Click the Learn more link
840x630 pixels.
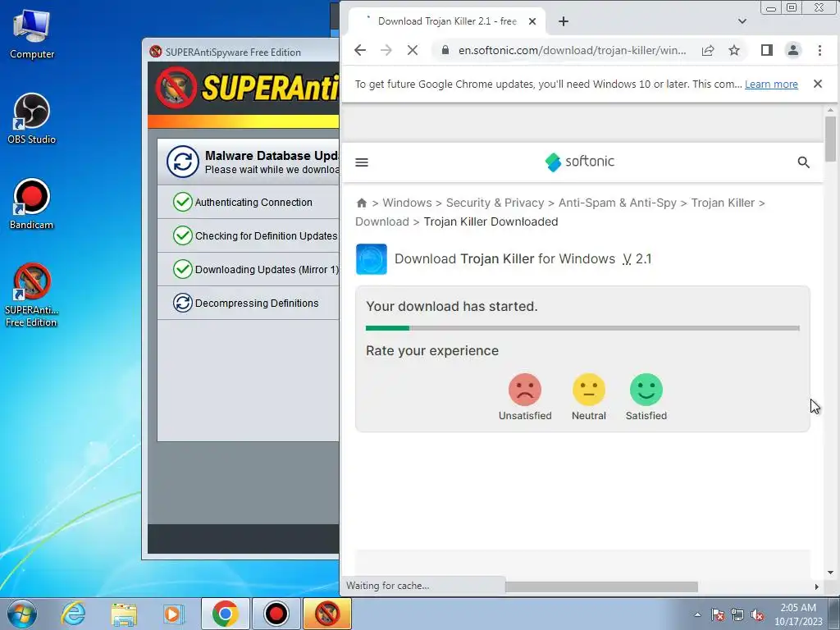coord(771,84)
